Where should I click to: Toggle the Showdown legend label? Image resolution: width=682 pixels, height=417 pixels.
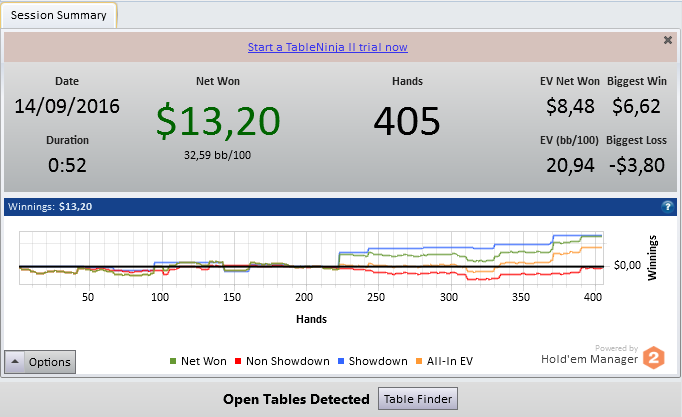[x=378, y=361]
